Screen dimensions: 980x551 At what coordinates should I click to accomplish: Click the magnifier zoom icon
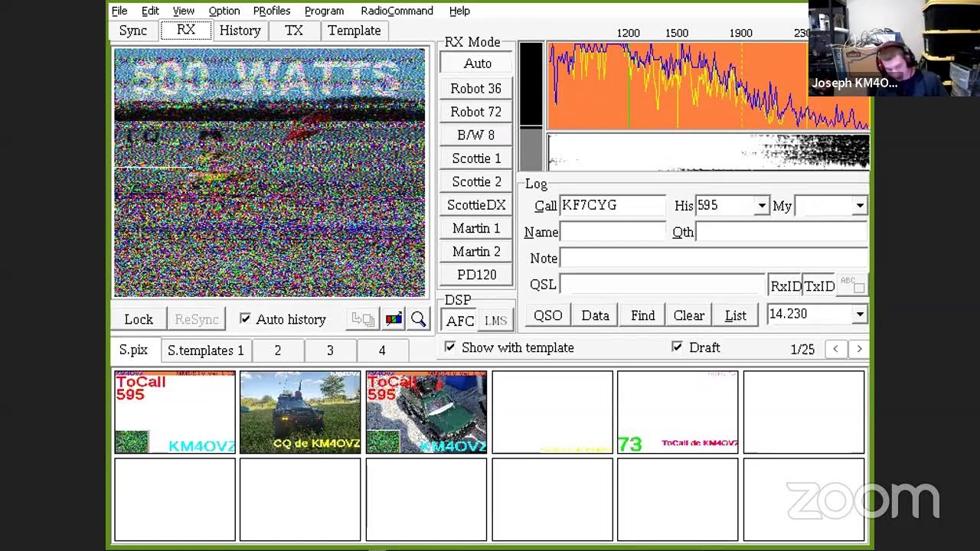pyautogui.click(x=418, y=319)
